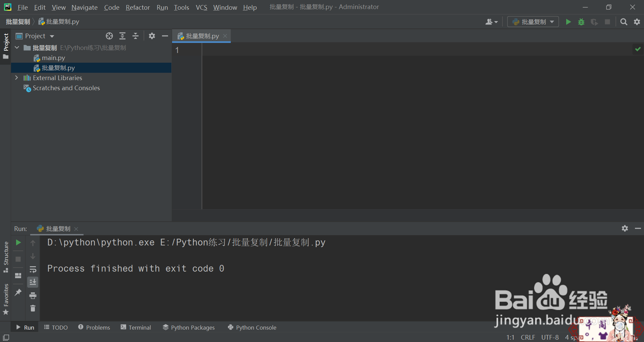Click stop icon in Run panel
The image size is (644, 342).
tap(18, 259)
